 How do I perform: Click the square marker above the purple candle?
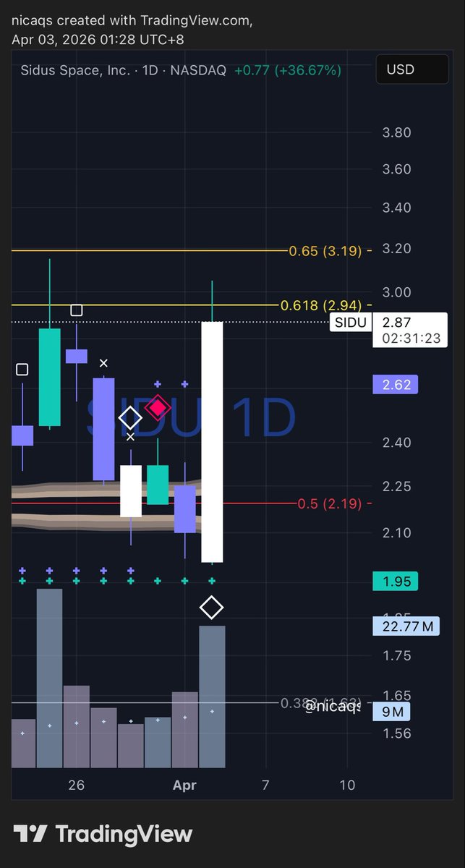[76, 310]
